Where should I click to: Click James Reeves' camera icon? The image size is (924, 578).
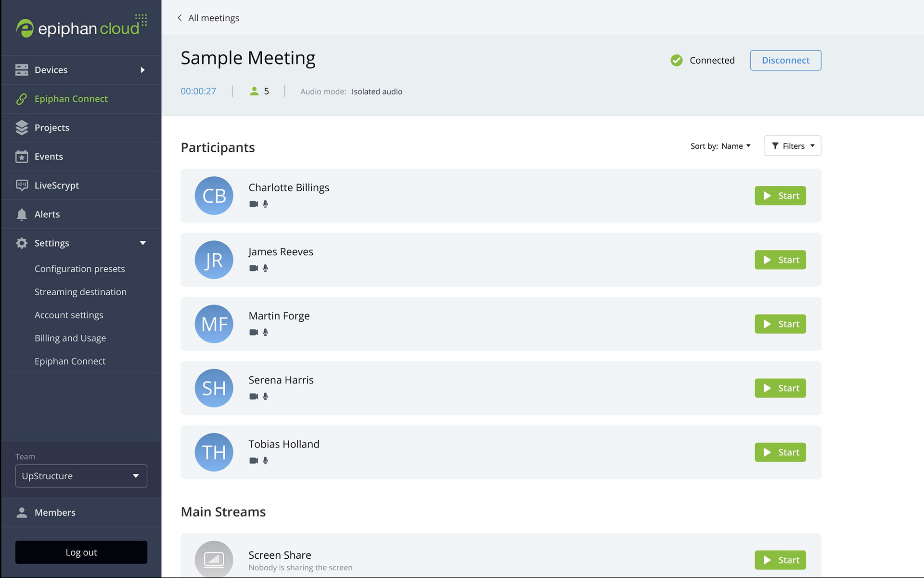254,268
